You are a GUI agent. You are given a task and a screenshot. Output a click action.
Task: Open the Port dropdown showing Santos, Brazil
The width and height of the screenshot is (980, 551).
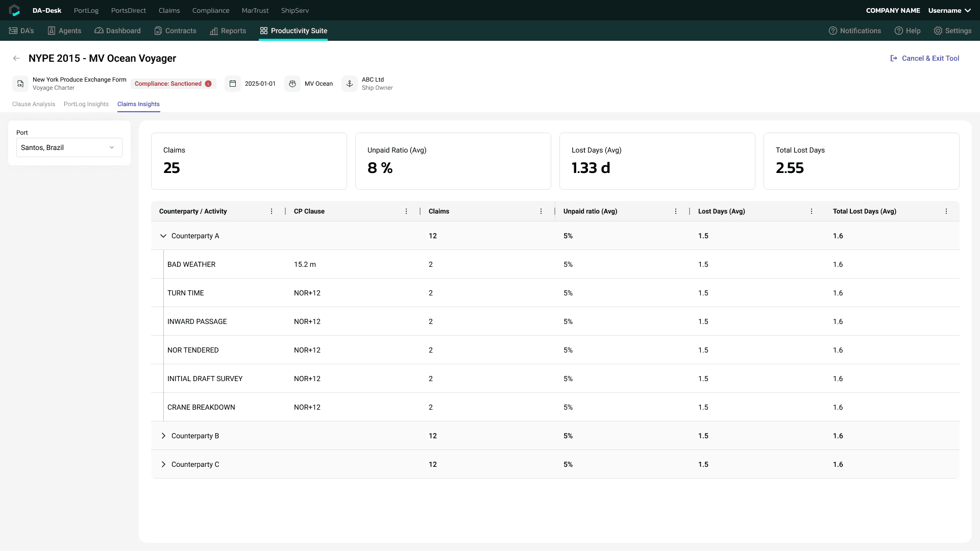click(69, 147)
